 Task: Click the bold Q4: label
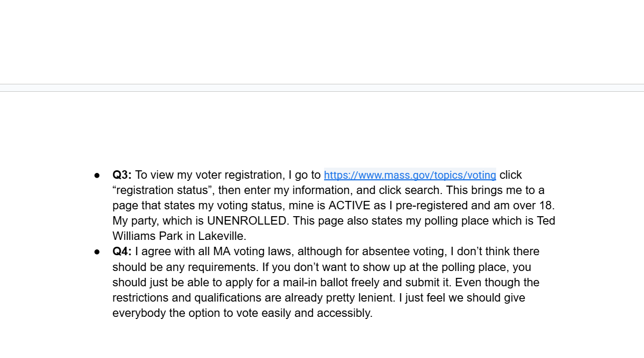(x=122, y=251)
